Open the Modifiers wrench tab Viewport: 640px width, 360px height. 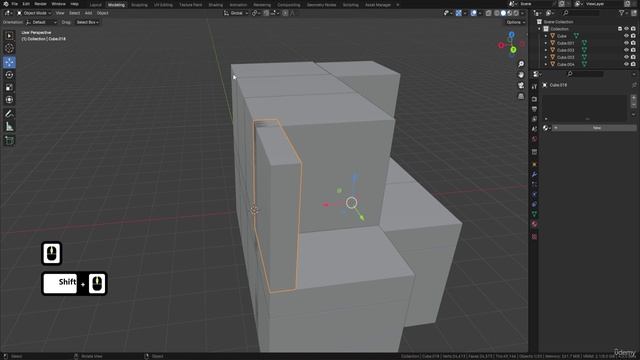click(534, 174)
